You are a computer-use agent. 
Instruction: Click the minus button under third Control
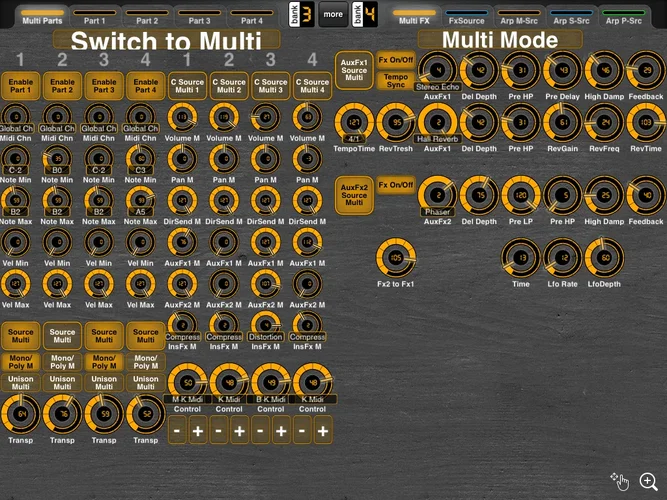pyautogui.click(x=260, y=431)
